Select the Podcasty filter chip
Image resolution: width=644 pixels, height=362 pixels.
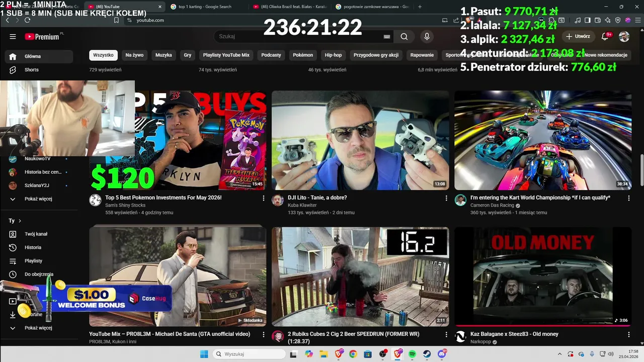271,55
